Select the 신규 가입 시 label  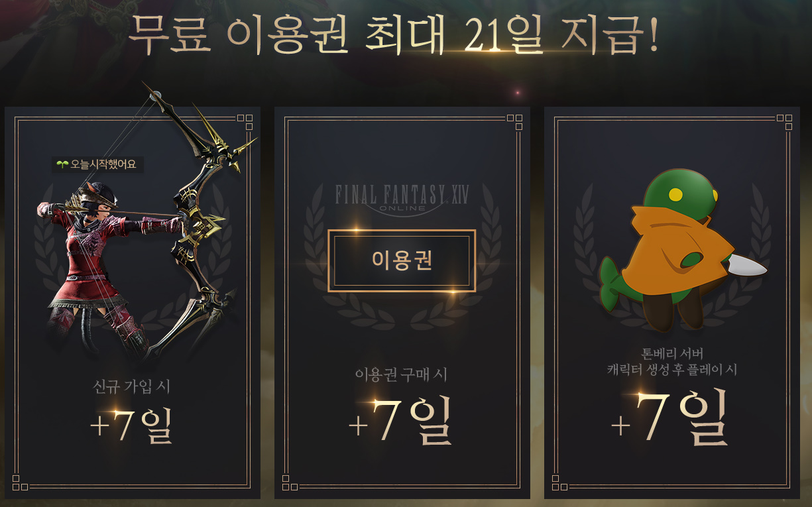(133, 386)
